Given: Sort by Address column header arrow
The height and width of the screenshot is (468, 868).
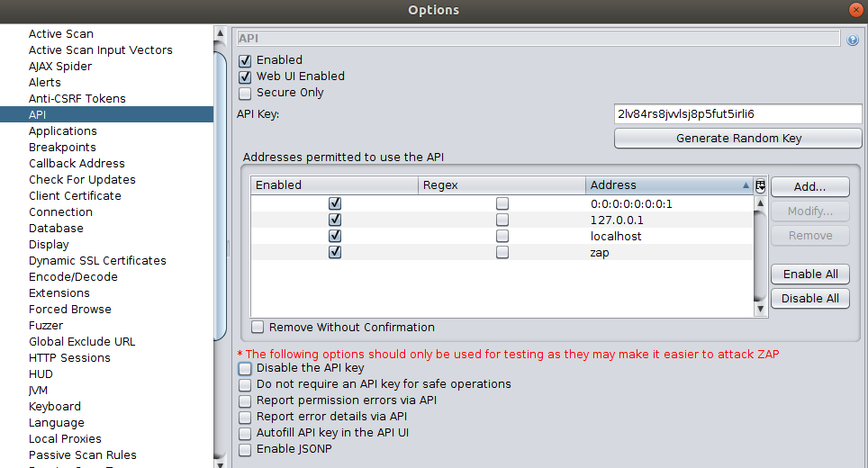Looking at the screenshot, I should tap(745, 185).
